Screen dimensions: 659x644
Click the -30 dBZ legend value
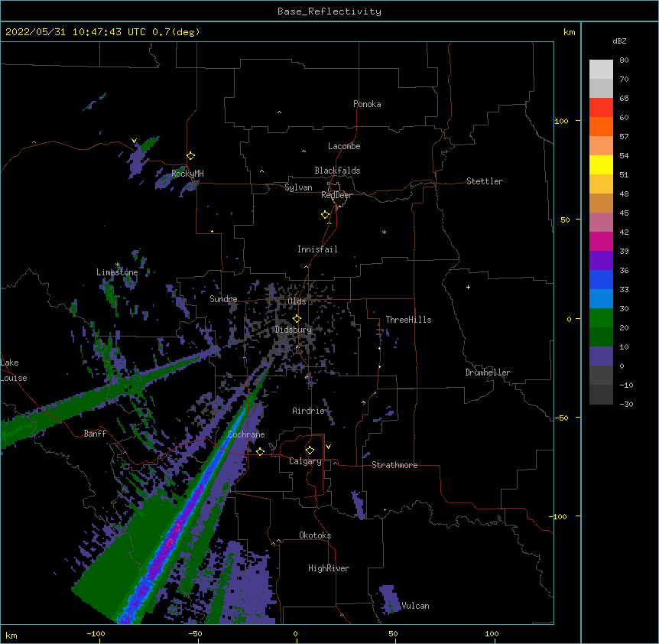626,404
